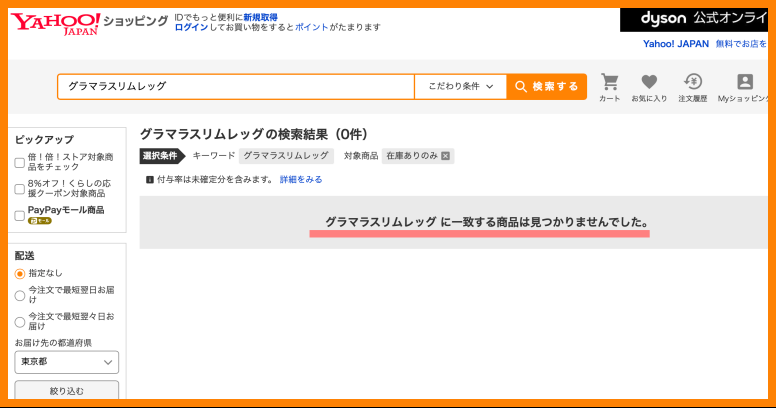Expand the こだわり条件 dropdown
776x408 pixels.
[x=460, y=87]
